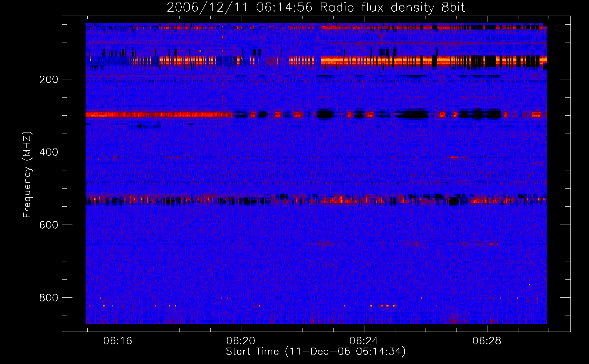Click the "Frequency (MHZ)" axis label
This screenshot has height=364, width=589.
[27, 174]
